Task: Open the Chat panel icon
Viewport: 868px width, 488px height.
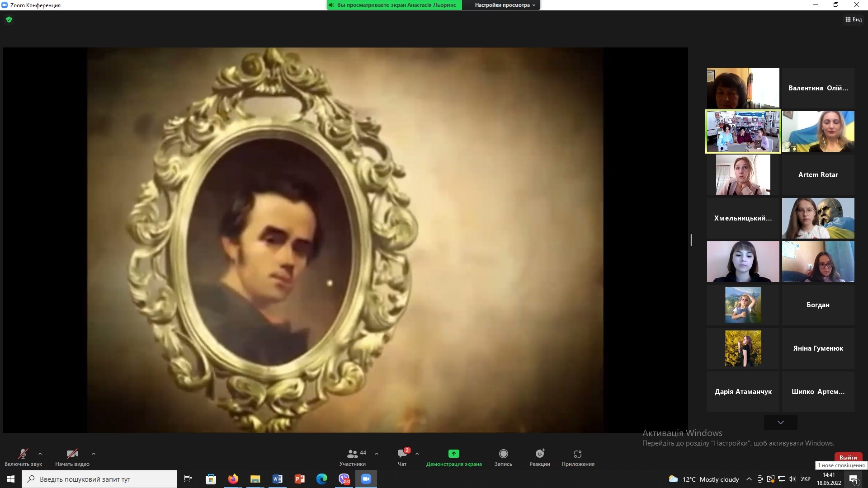Action: 402,454
